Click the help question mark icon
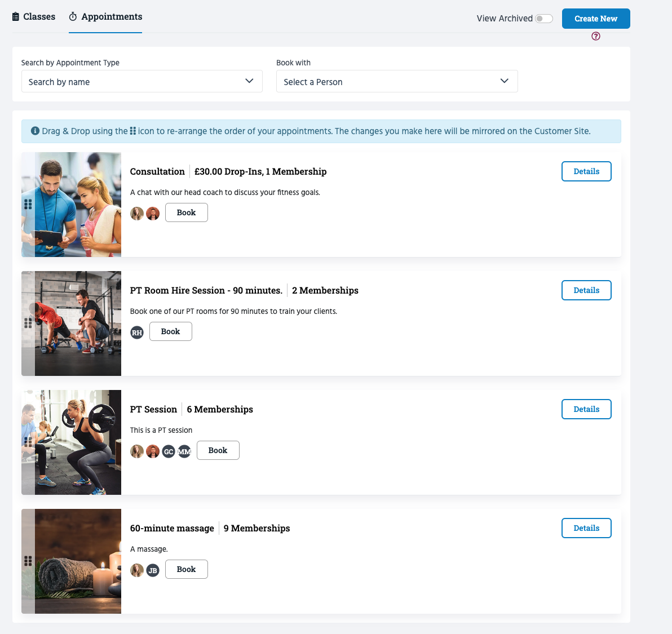The height and width of the screenshot is (634, 672). point(596,36)
